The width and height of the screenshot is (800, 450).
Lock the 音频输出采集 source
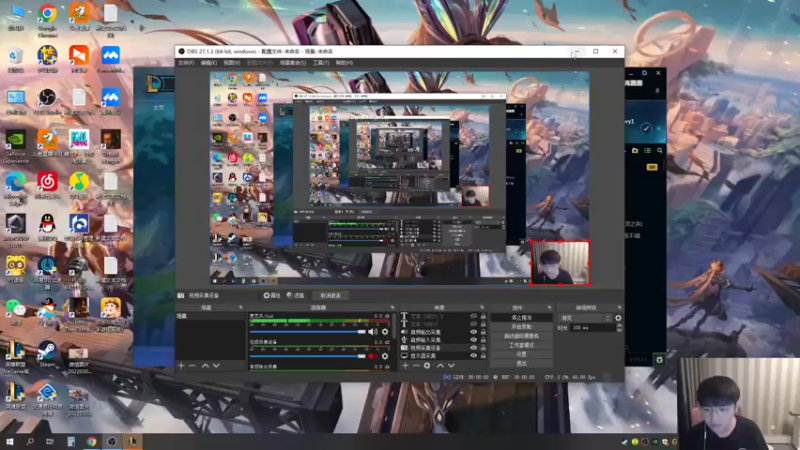(483, 332)
